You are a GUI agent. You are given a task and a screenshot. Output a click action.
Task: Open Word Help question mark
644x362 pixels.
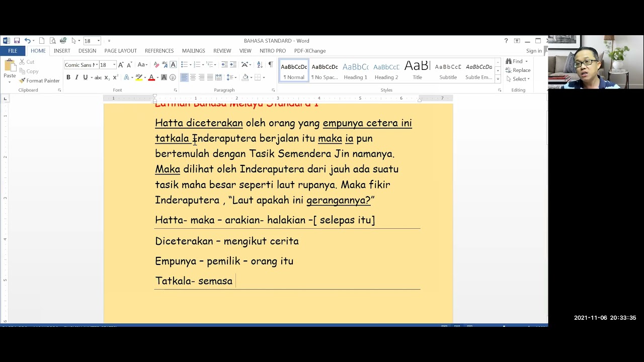506,41
